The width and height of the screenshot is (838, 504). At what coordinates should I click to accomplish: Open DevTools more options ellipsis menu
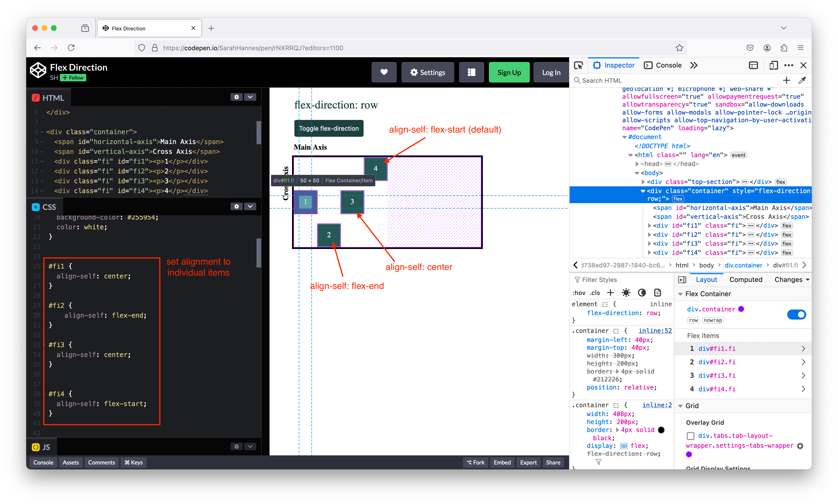tap(788, 65)
